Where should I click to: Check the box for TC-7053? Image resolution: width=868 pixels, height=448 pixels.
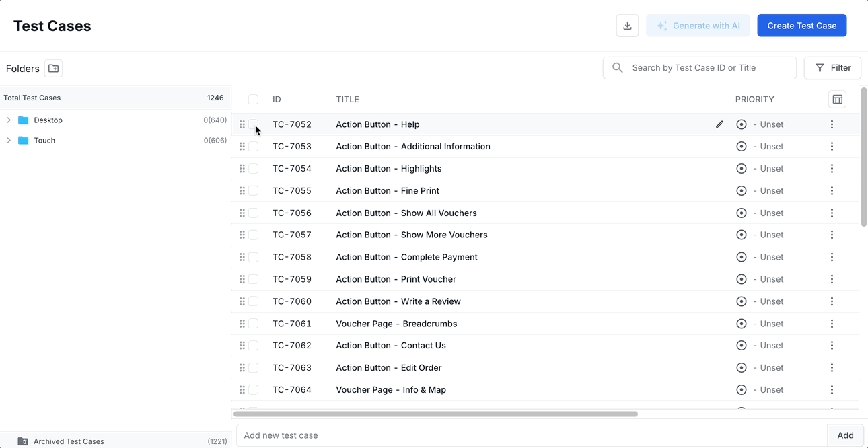pos(253,147)
